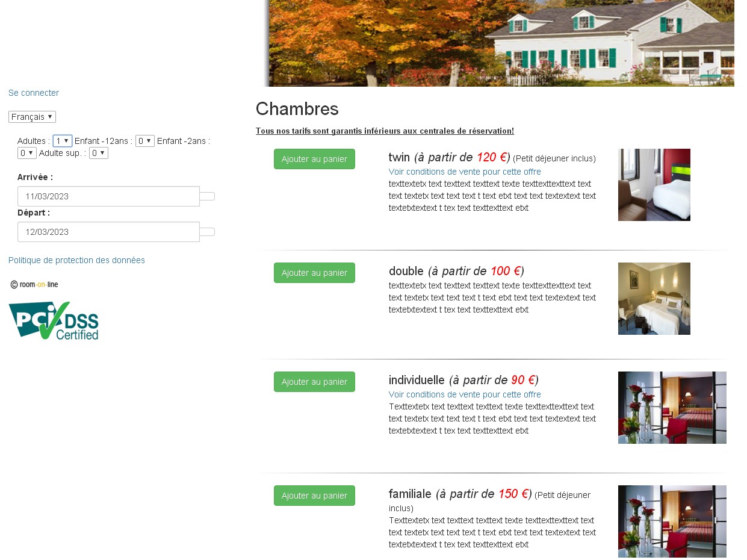Click the Arrivée date input field
Viewport: 747px width, 560px height.
pos(108,196)
